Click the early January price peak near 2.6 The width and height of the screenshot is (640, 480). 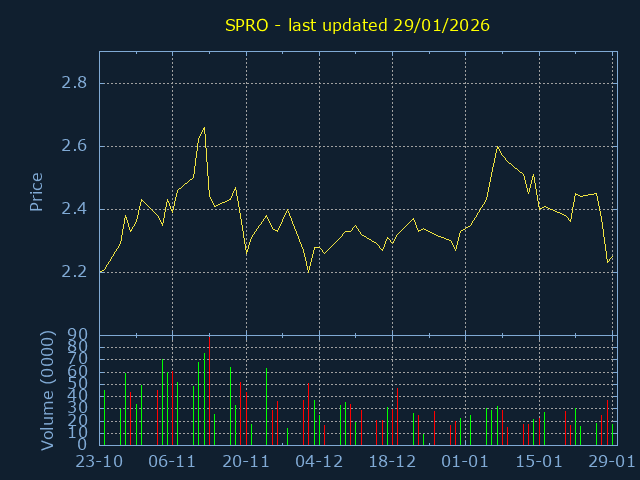coord(497,147)
